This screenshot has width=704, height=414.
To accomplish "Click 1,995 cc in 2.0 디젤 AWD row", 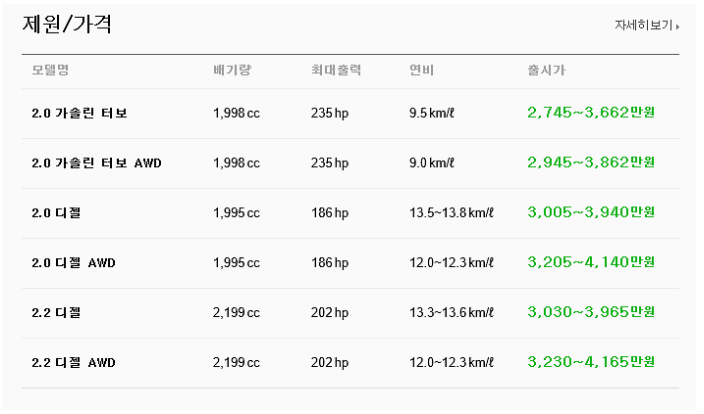I will 236,263.
